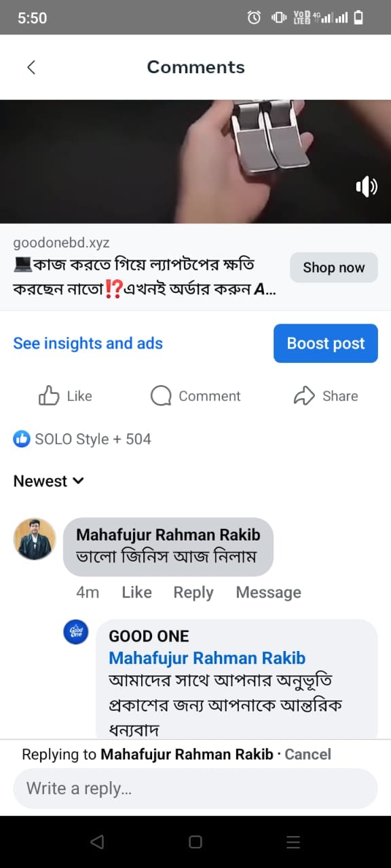Tap the Share arrow icon

coord(304,396)
